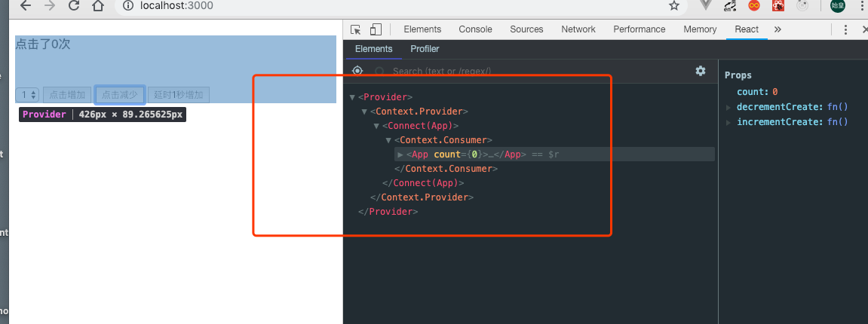Open the number select showing 1

pos(27,95)
